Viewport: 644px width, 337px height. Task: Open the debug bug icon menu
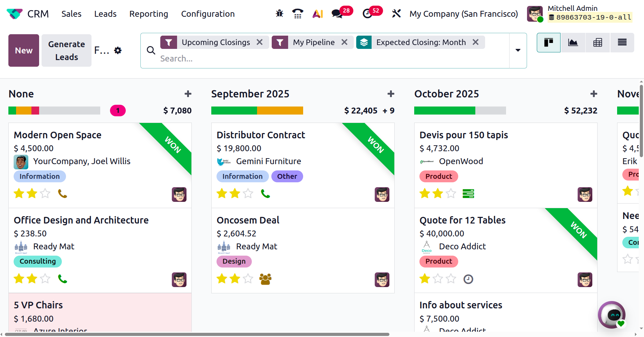(279, 14)
